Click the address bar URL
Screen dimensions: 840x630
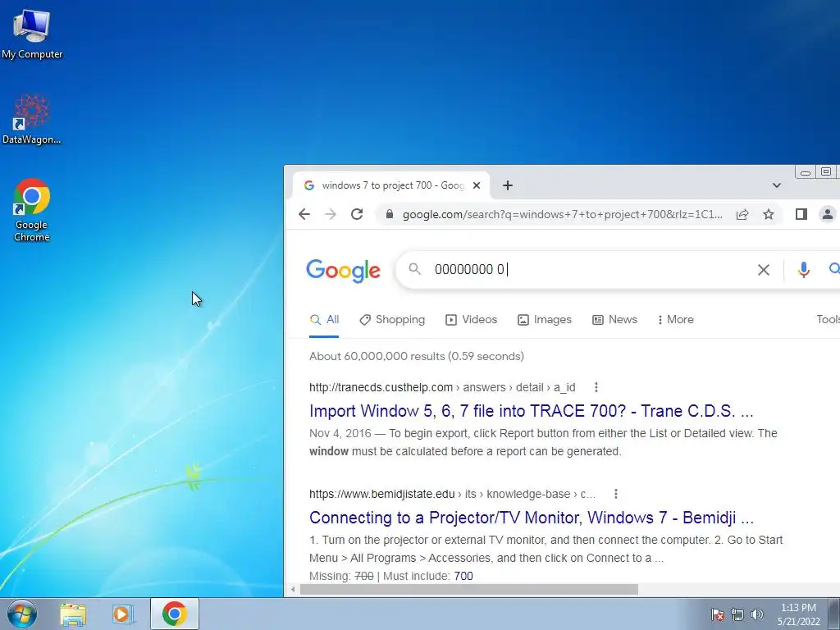[562, 214]
